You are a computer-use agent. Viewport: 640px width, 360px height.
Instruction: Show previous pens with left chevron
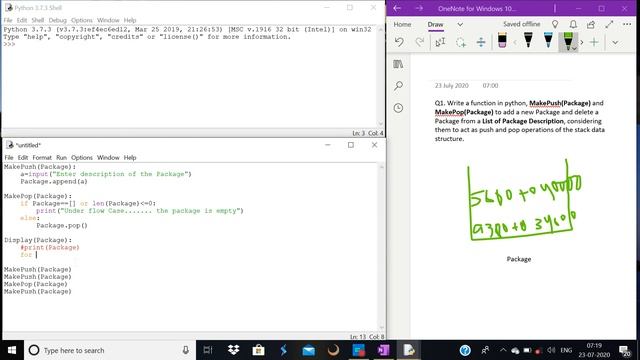coord(515,42)
